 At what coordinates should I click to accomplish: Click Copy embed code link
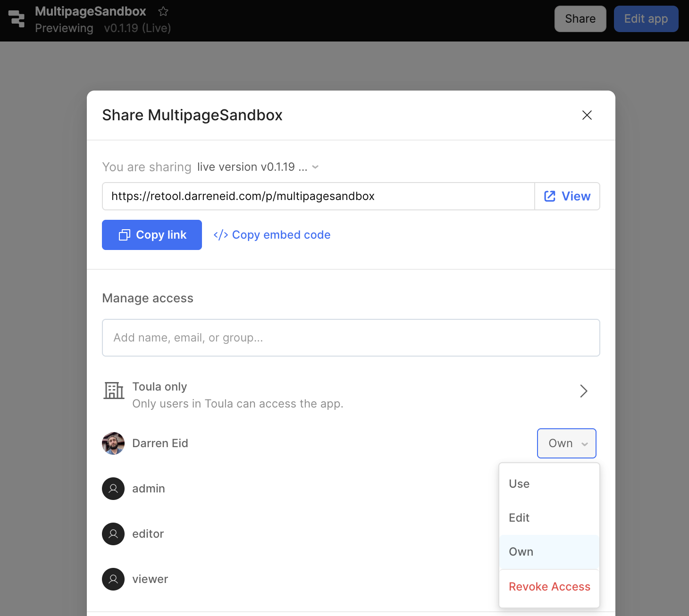(x=272, y=235)
